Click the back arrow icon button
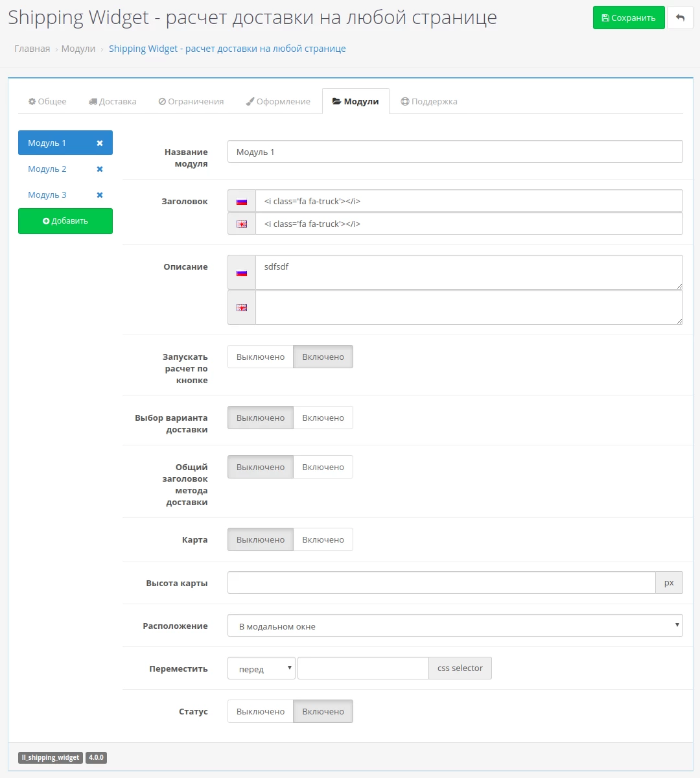Image resolution: width=700 pixels, height=778 pixels. coord(680,18)
